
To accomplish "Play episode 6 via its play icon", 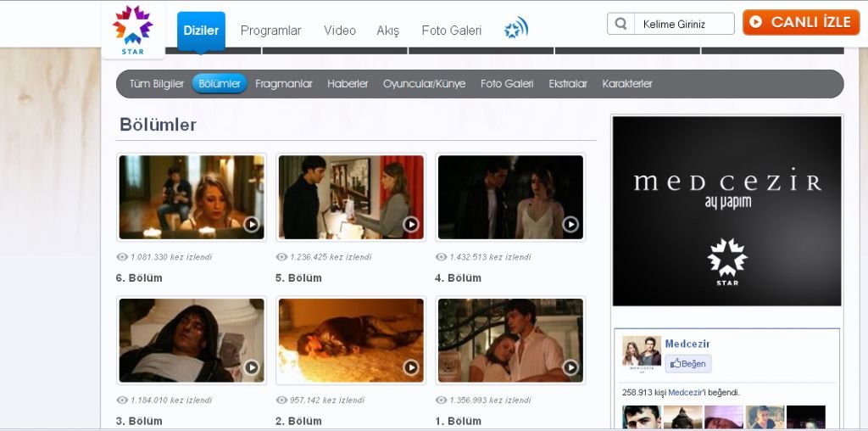I will [x=252, y=224].
